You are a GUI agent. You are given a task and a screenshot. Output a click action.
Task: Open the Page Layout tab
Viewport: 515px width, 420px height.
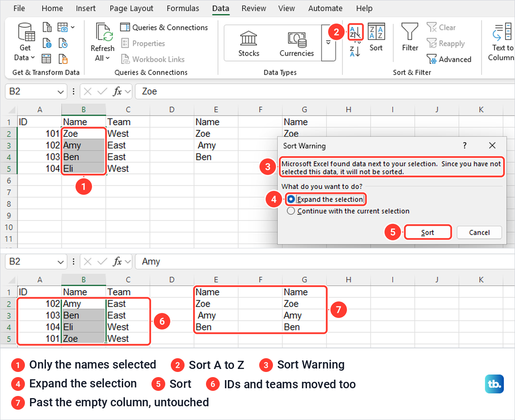point(131,8)
